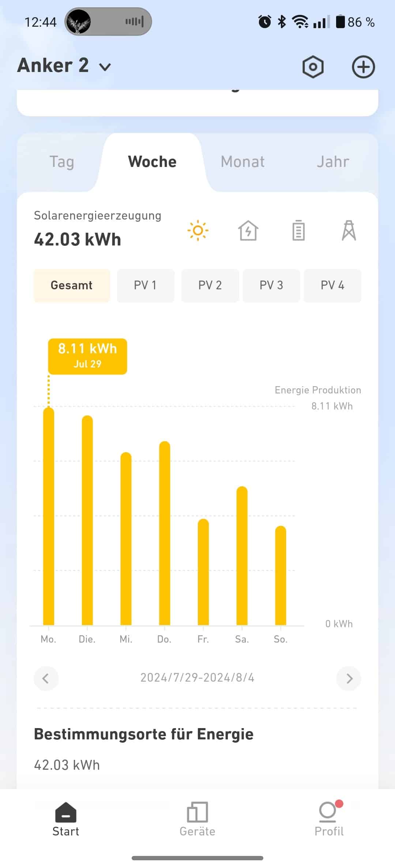
Task: Switch to PV 3 filter
Action: tap(271, 285)
